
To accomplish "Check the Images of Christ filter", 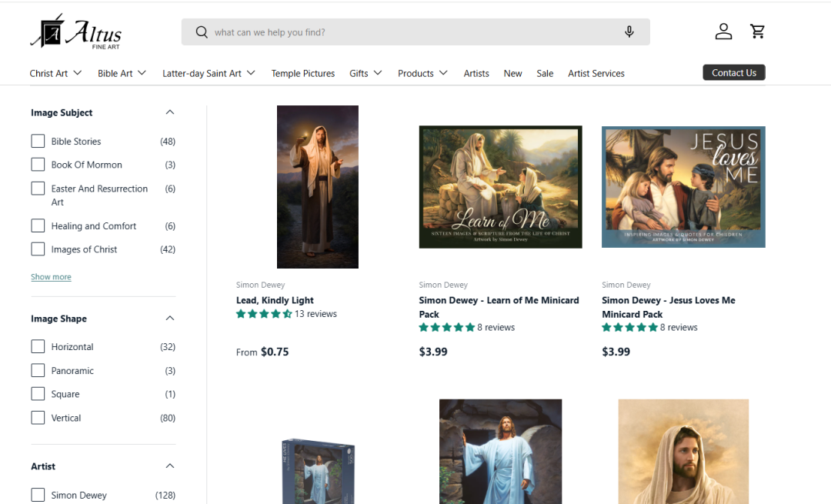I will click(x=38, y=249).
